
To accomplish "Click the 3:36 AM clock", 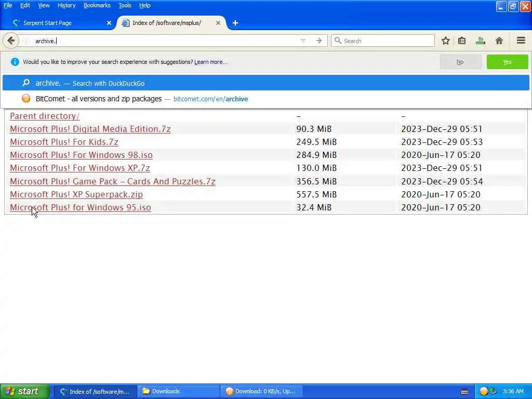I will 513,391.
